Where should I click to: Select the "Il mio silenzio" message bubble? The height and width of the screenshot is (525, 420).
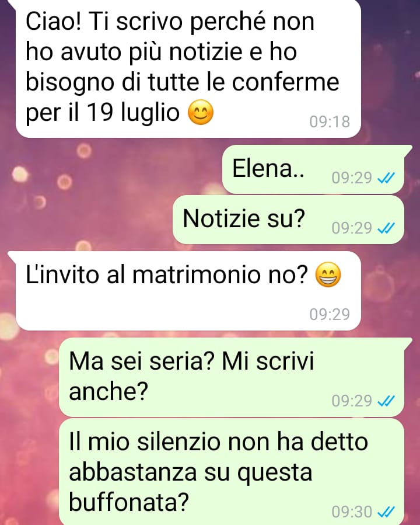(232, 472)
